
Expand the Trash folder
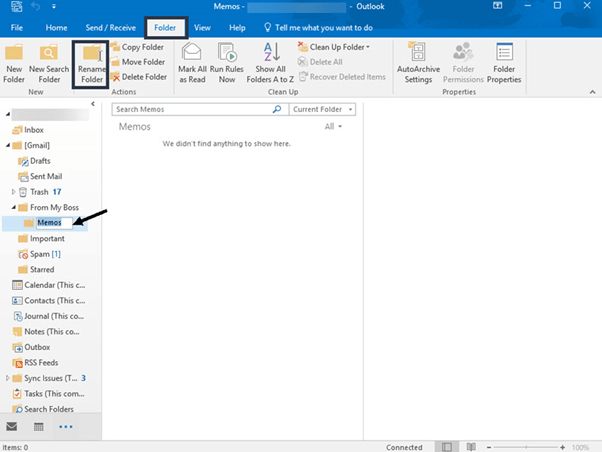pyautogui.click(x=13, y=192)
